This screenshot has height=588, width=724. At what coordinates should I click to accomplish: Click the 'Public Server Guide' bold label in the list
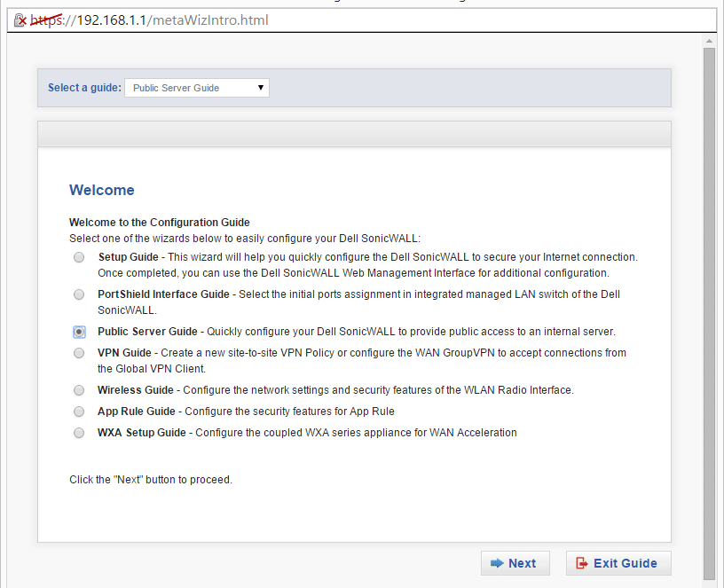(x=147, y=332)
